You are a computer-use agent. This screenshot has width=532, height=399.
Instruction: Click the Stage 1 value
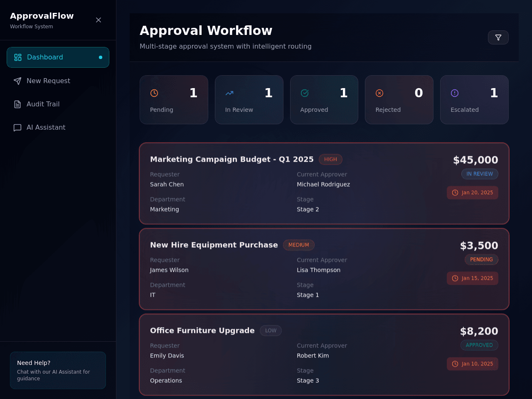tap(308, 295)
